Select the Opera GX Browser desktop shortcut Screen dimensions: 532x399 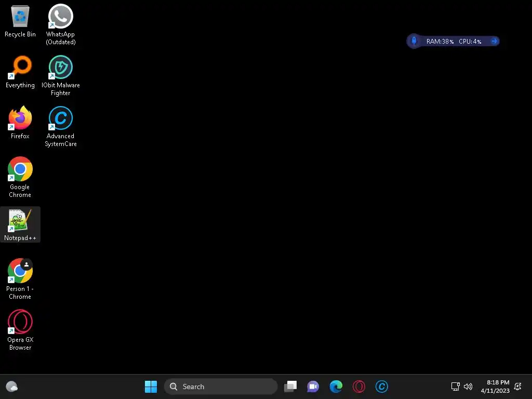coord(20,330)
